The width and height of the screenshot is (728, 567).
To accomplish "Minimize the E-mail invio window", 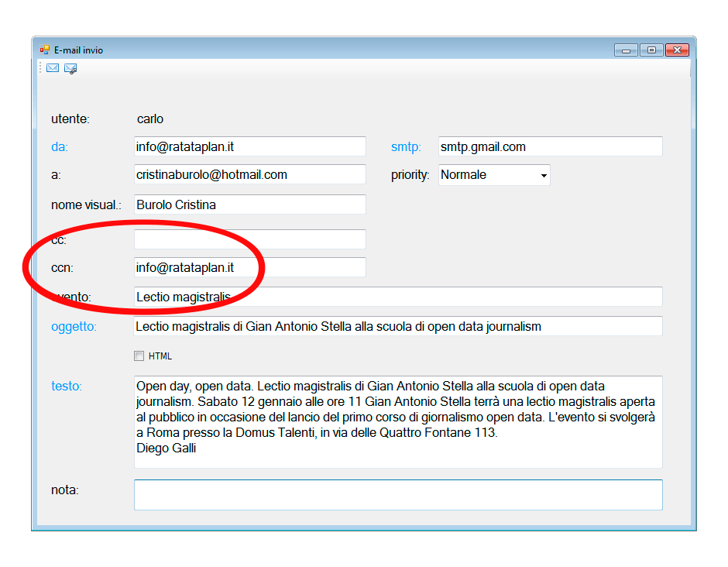I will [x=626, y=50].
